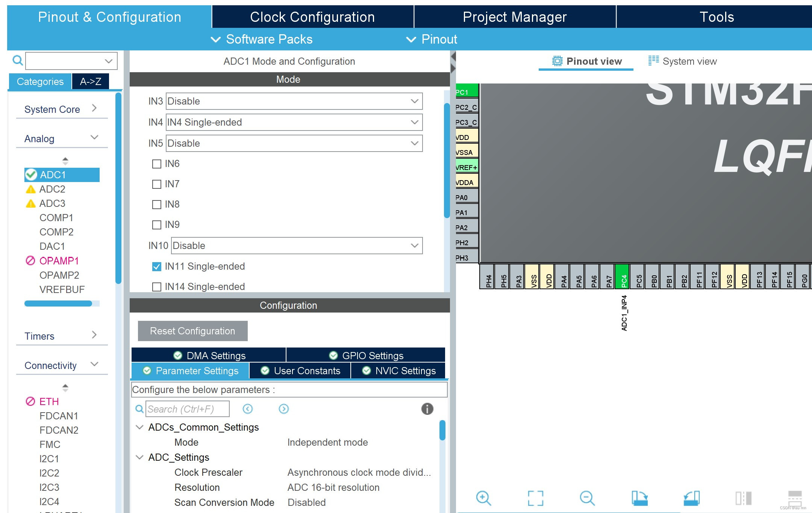812x513 pixels.
Task: Click the info icon in Parameter Settings
Action: 427,409
